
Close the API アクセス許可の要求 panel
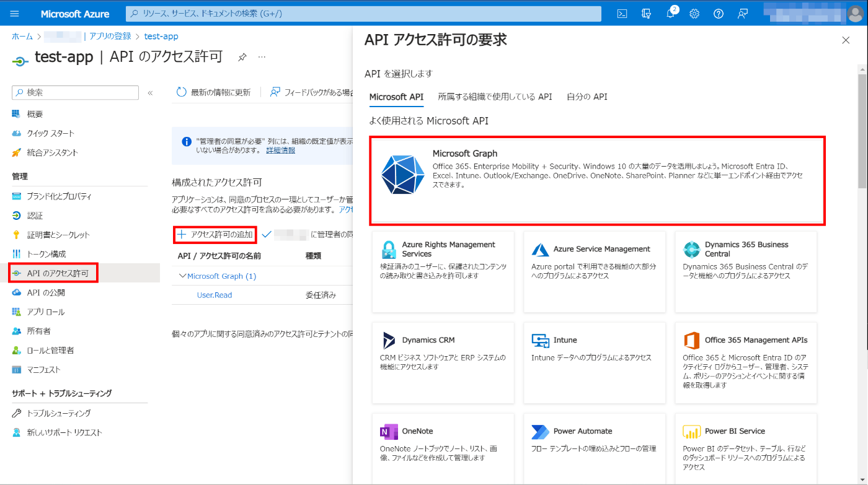846,40
